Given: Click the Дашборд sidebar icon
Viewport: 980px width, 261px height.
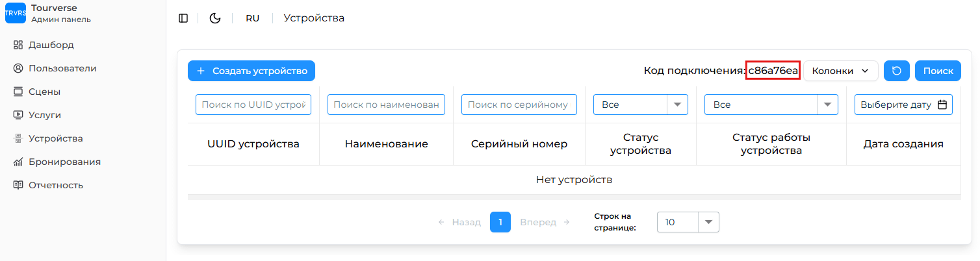Looking at the screenshot, I should pyautogui.click(x=18, y=45).
